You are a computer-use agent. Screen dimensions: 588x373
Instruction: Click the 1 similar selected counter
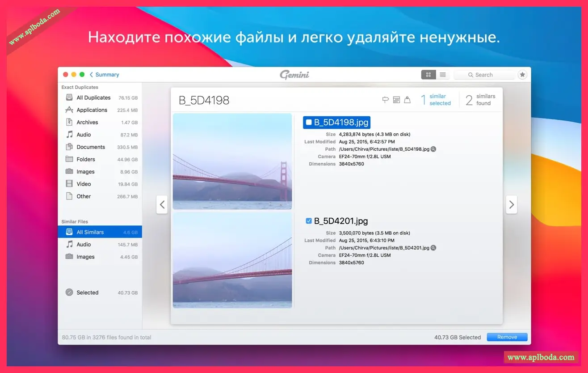pos(436,100)
